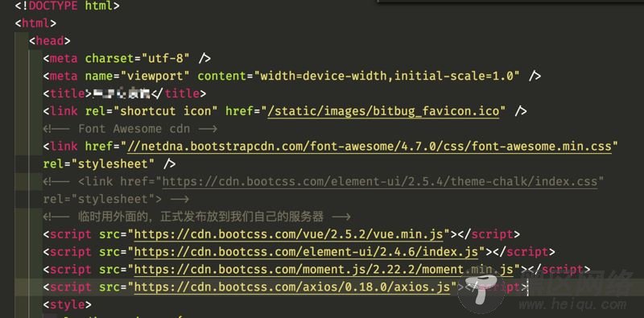
Task: Click the script keyword on the vue line
Action: pyautogui.click(x=71, y=234)
